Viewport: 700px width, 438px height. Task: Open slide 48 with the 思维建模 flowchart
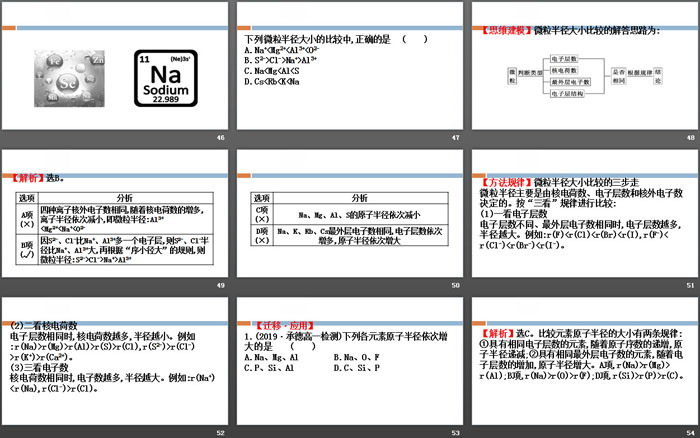[585, 66]
